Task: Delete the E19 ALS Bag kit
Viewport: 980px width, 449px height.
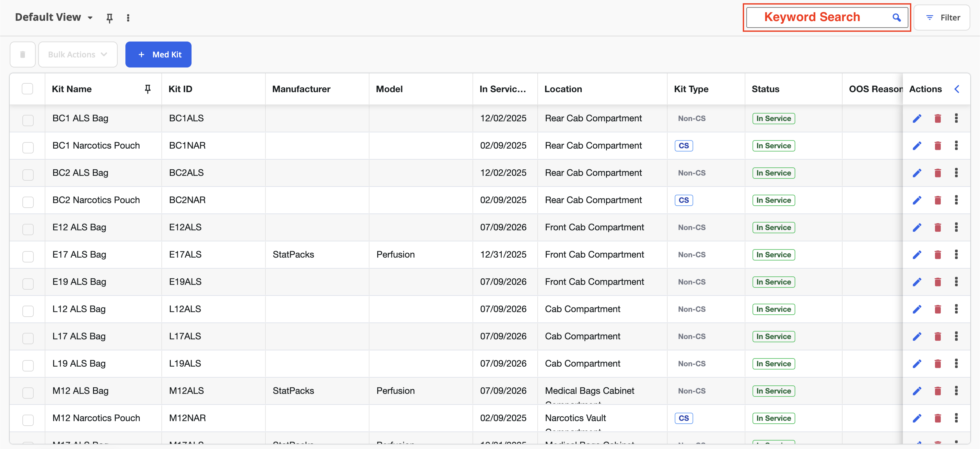Action: pos(938,282)
